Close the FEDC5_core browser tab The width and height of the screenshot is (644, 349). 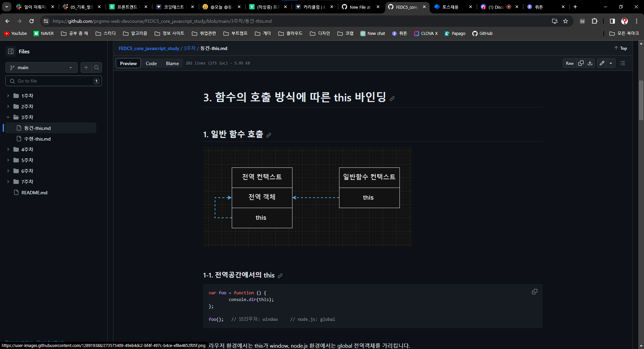[x=424, y=7]
